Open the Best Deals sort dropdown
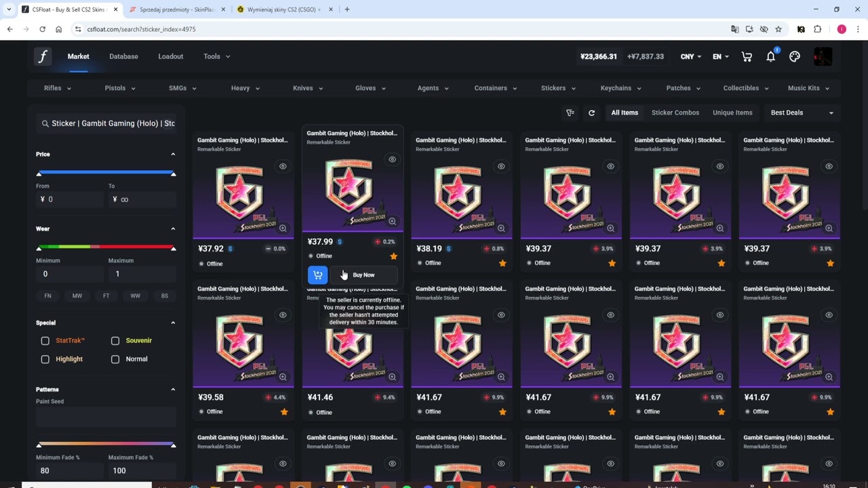The height and width of the screenshot is (488, 868). click(x=802, y=113)
